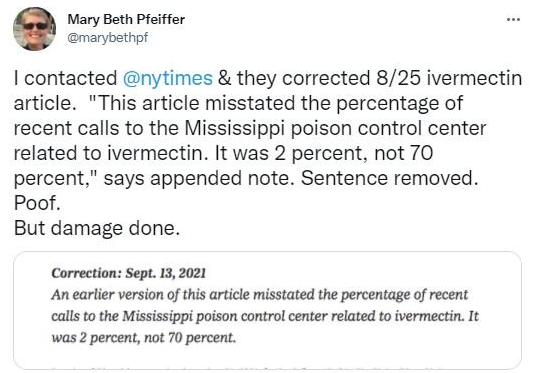Image resolution: width=537 pixels, height=373 pixels.
Task: Open the @marybethpf handle link
Action: coord(108,37)
